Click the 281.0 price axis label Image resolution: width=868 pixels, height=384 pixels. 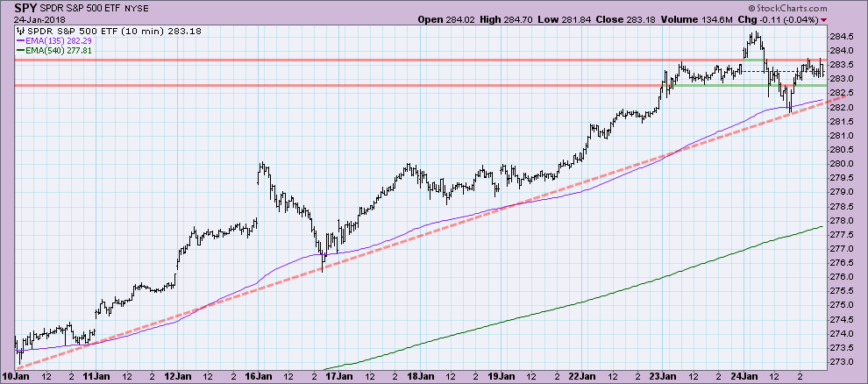pos(842,135)
